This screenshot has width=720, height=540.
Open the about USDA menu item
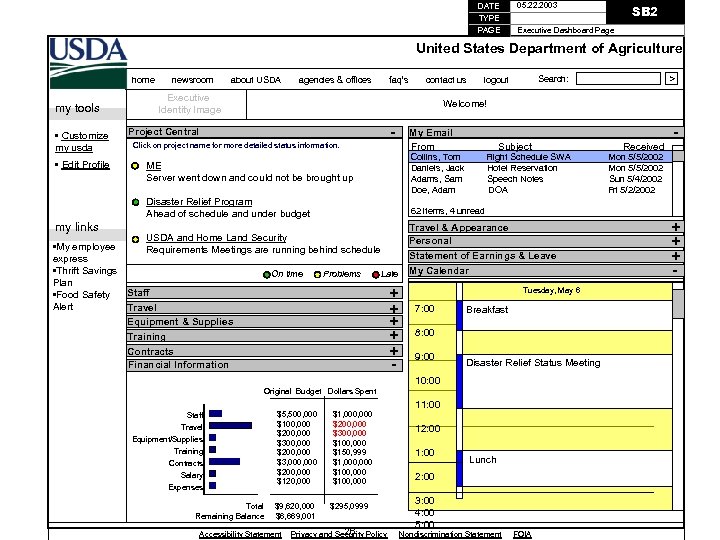[x=255, y=80]
